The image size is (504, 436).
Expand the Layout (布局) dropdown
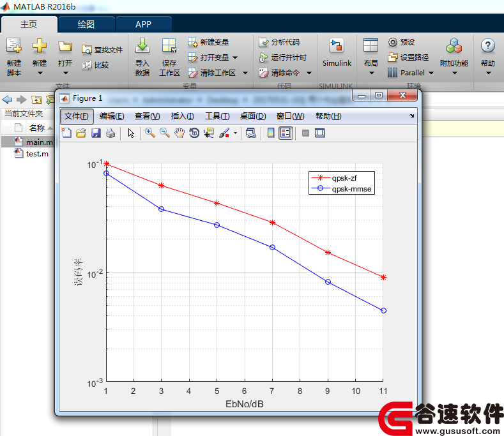372,73
